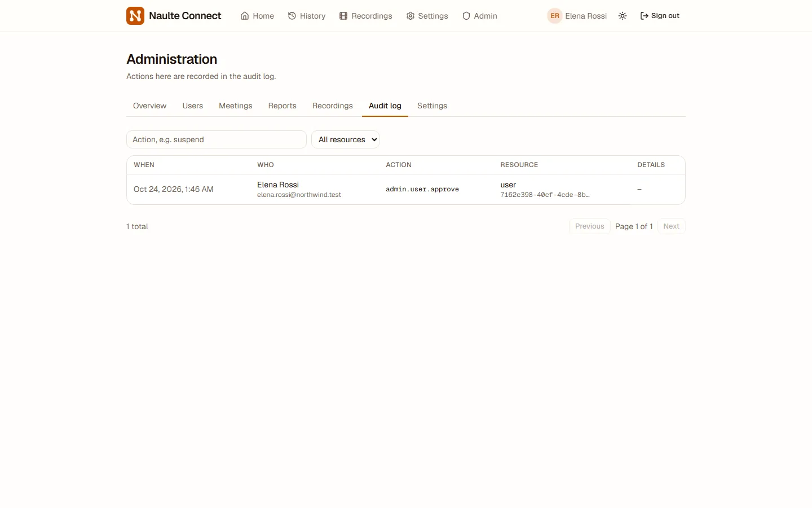
Task: Click the Settings gear icon in navbar
Action: point(411,16)
